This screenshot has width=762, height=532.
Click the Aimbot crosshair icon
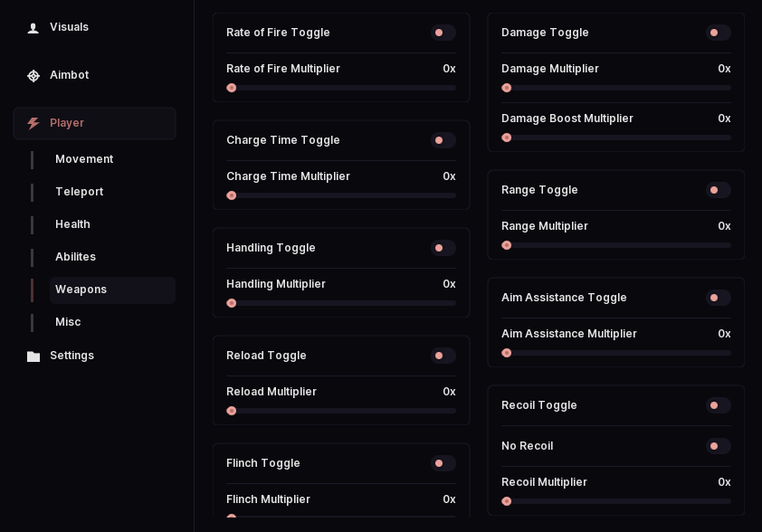tap(33, 76)
